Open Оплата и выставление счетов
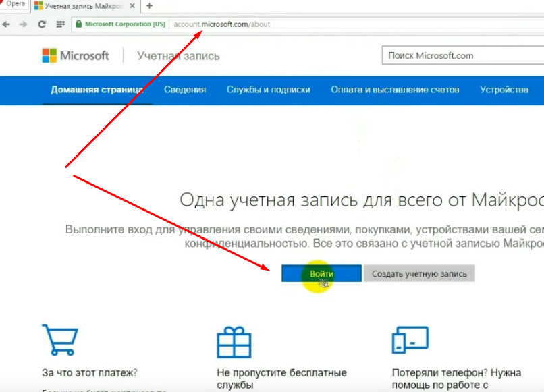Screen dimensions: 544x392 (395, 90)
